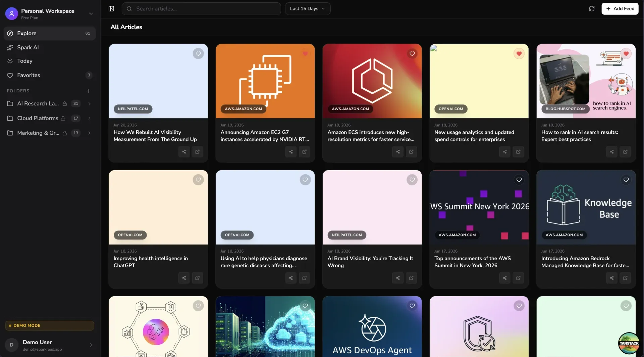Open the Favorites list
The image size is (644, 357).
pos(50,76)
